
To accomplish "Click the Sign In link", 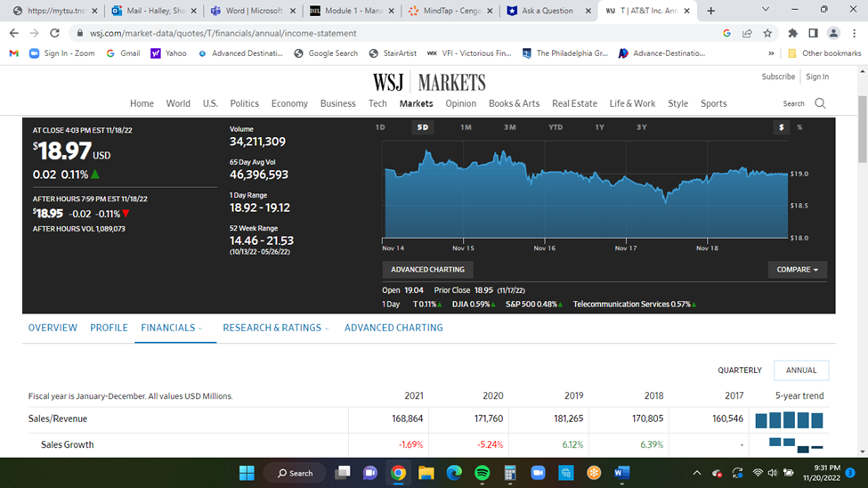I will click(817, 77).
